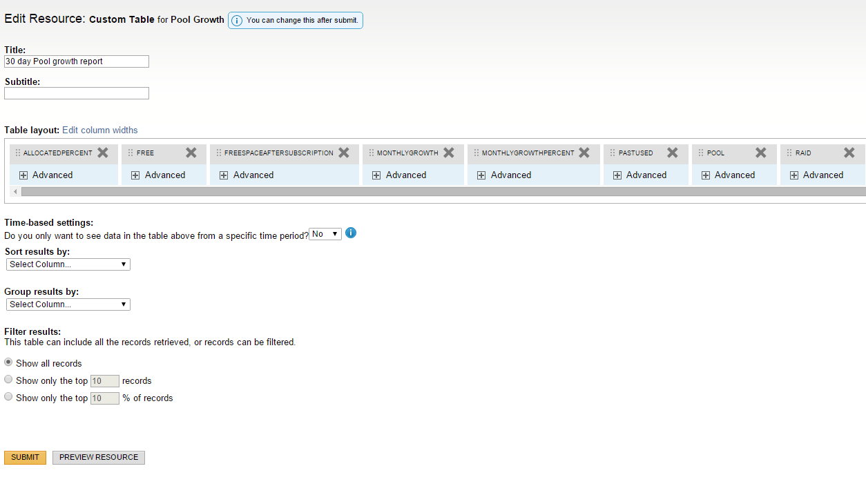The height and width of the screenshot is (504, 866).
Task: Select Show only top % of records
Action: point(8,396)
